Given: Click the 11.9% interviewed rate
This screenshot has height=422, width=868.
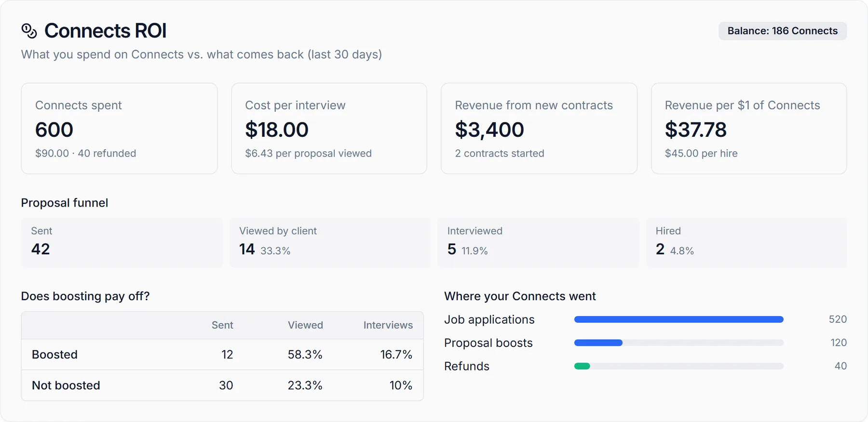Looking at the screenshot, I should click(475, 251).
